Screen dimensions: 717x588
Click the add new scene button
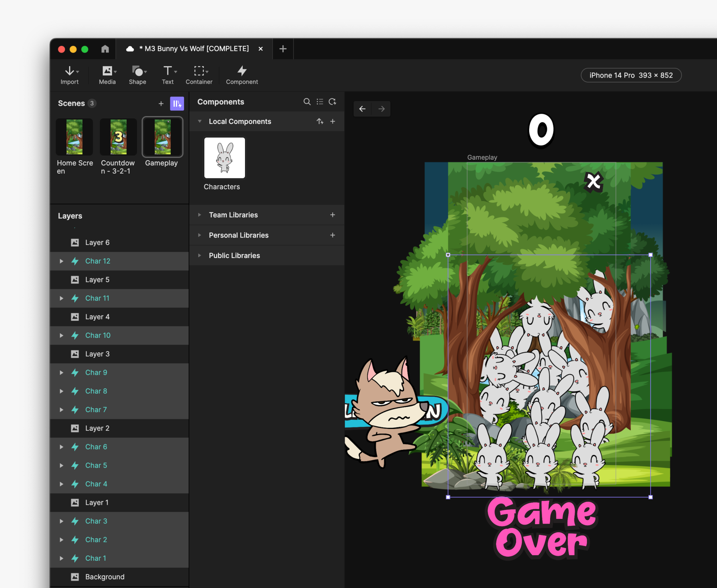[161, 103]
